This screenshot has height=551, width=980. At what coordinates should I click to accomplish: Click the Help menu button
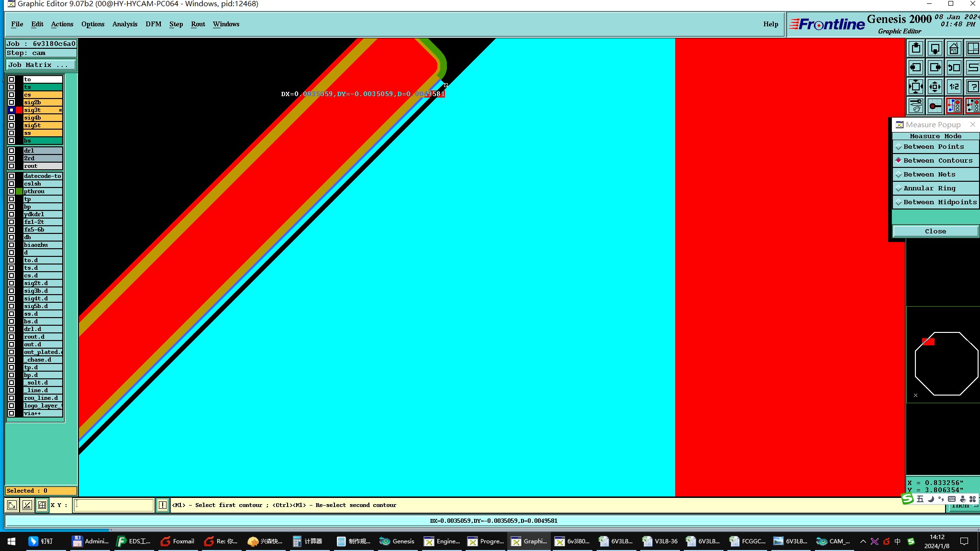(770, 24)
